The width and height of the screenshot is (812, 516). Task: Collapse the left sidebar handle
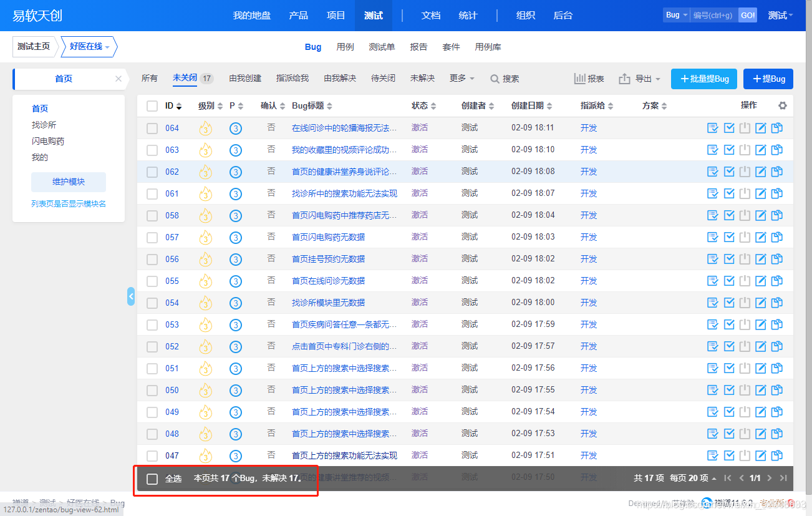pyautogui.click(x=131, y=296)
